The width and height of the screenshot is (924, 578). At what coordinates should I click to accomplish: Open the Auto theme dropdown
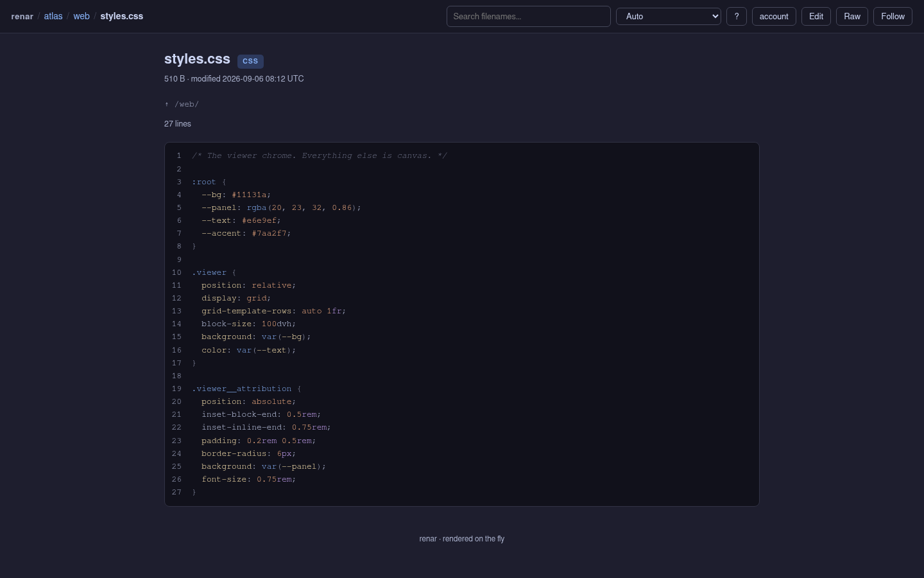[669, 17]
